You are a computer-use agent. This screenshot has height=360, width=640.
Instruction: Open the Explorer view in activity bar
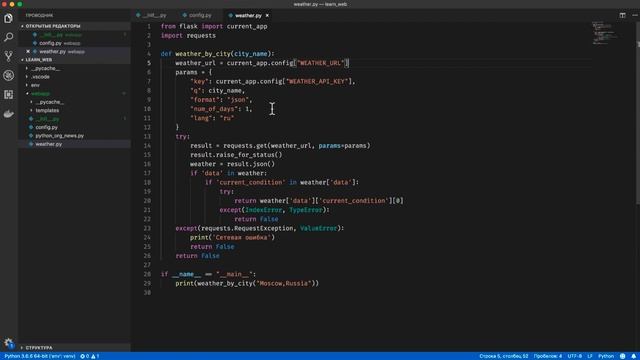[8, 18]
